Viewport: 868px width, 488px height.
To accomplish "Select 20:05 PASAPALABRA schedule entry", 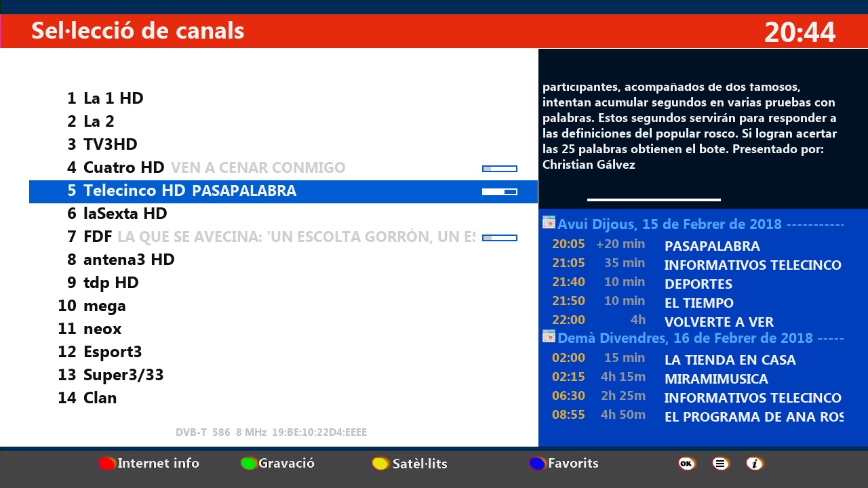I will coord(693,245).
